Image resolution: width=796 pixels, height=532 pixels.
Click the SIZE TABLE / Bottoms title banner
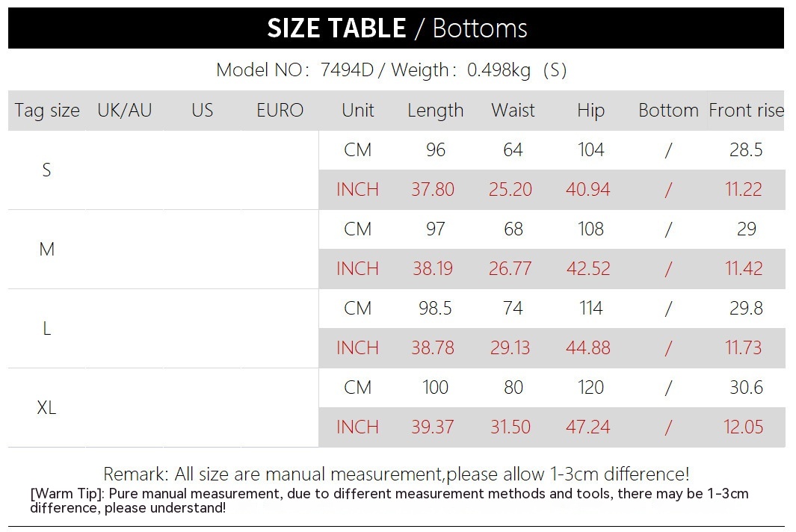pos(397,28)
